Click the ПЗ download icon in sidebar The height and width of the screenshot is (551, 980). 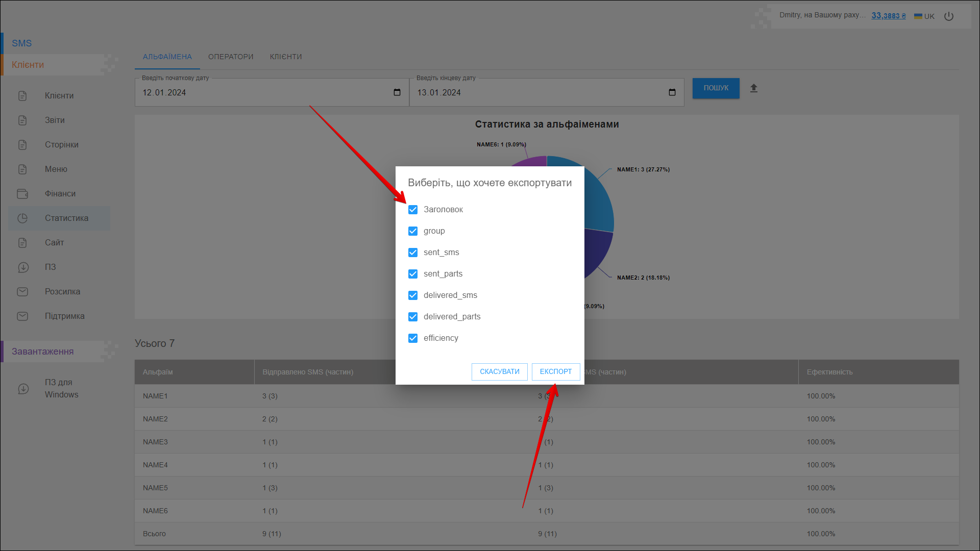point(23,267)
